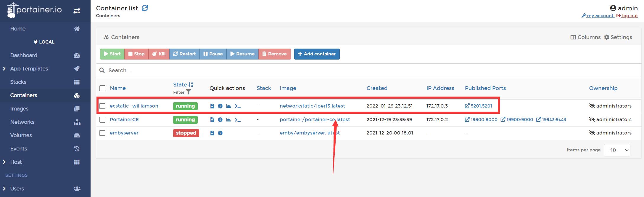The height and width of the screenshot is (197, 644).
Task: Click the Networks sitemap icon
Action: pos(77,122)
